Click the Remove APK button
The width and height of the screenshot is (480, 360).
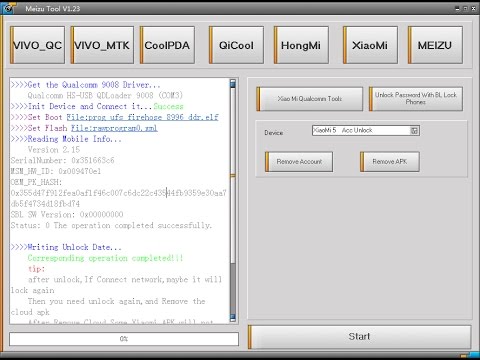[390, 162]
